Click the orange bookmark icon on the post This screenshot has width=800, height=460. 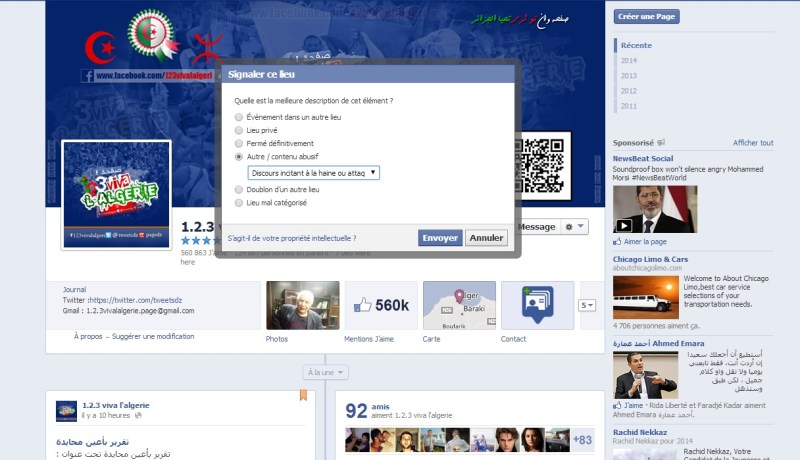point(303,395)
